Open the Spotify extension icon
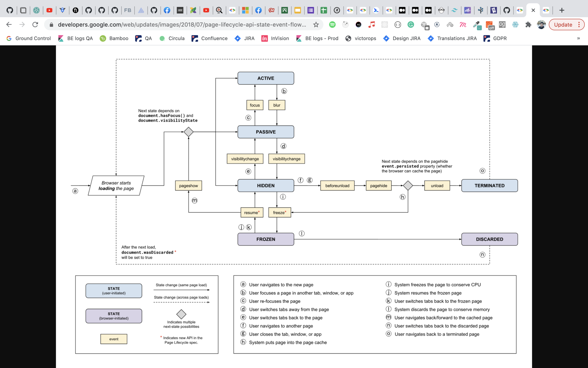 (332, 25)
